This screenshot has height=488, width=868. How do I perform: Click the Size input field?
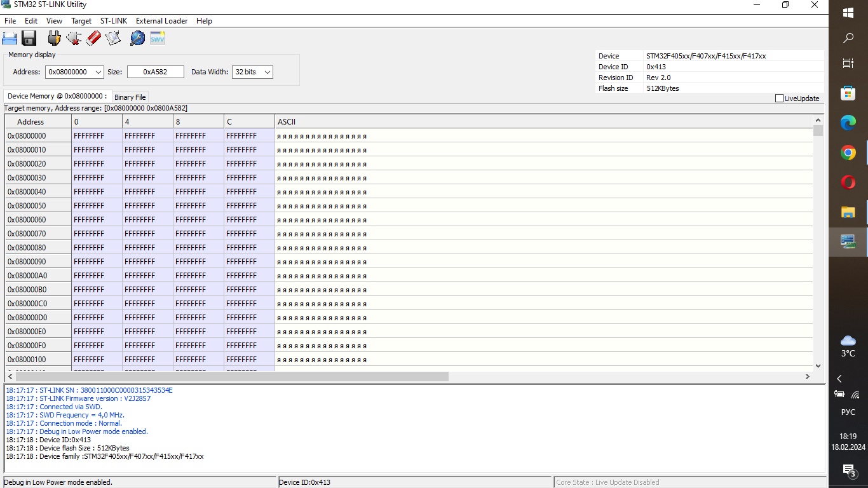click(x=156, y=72)
